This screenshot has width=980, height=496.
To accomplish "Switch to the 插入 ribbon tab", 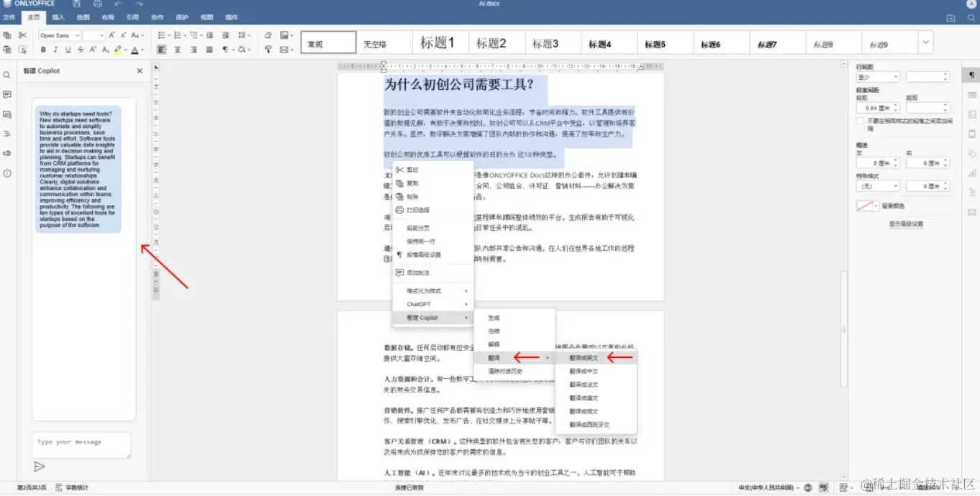I will coord(59,17).
